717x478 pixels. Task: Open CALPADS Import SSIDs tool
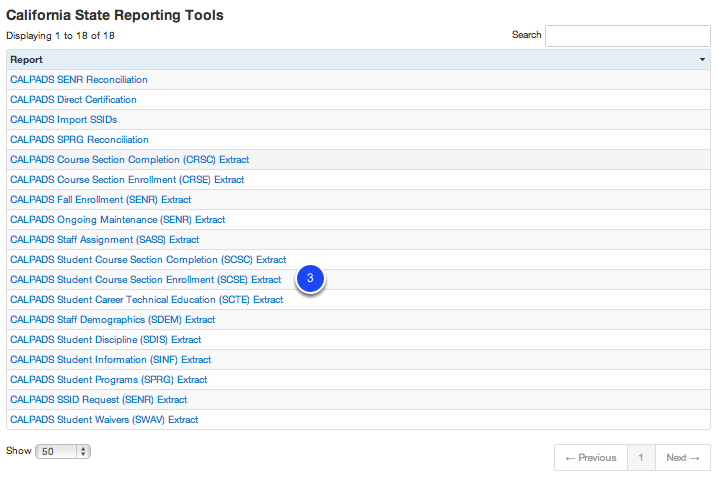(x=64, y=120)
